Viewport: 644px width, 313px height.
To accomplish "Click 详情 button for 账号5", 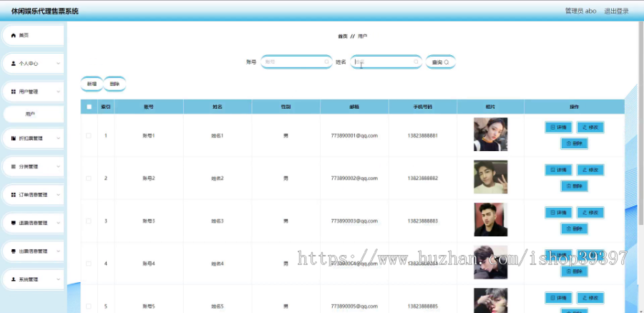I will pyautogui.click(x=559, y=298).
